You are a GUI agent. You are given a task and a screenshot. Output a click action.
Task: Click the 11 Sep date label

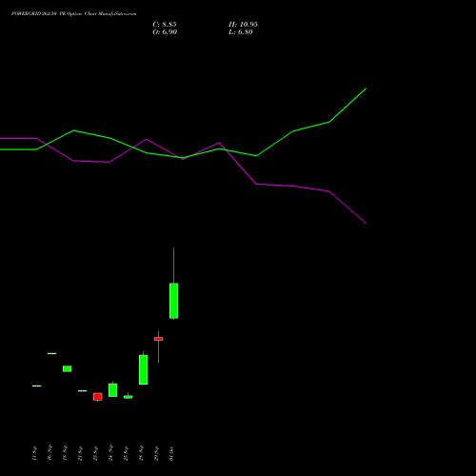[34, 453]
